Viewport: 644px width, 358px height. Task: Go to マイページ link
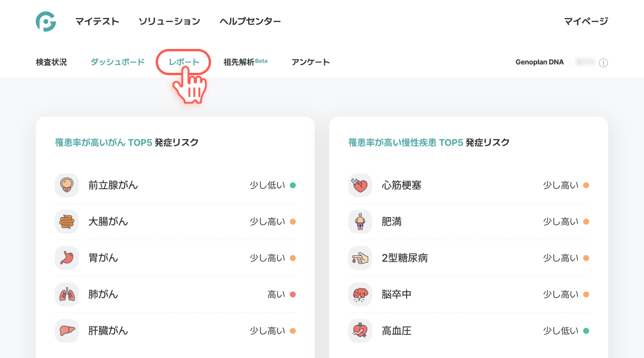coord(586,21)
